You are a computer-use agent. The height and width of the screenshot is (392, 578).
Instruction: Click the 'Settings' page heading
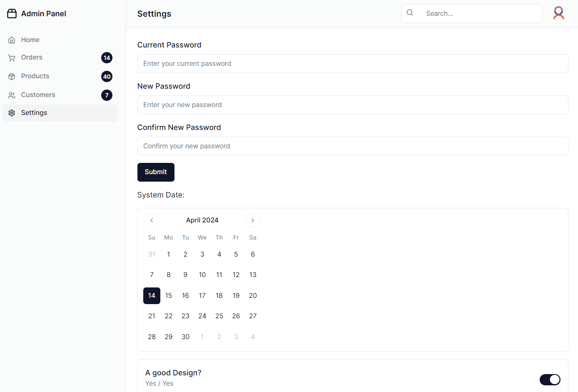click(154, 14)
